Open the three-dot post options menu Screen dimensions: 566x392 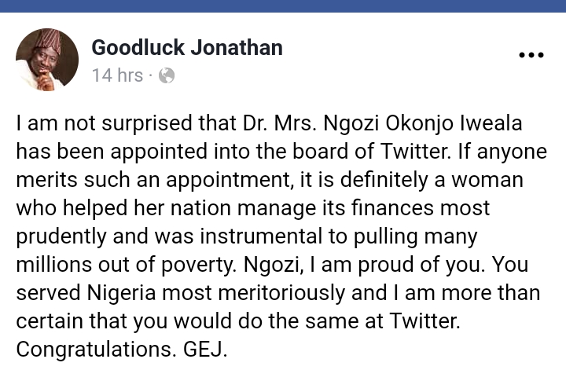point(531,55)
